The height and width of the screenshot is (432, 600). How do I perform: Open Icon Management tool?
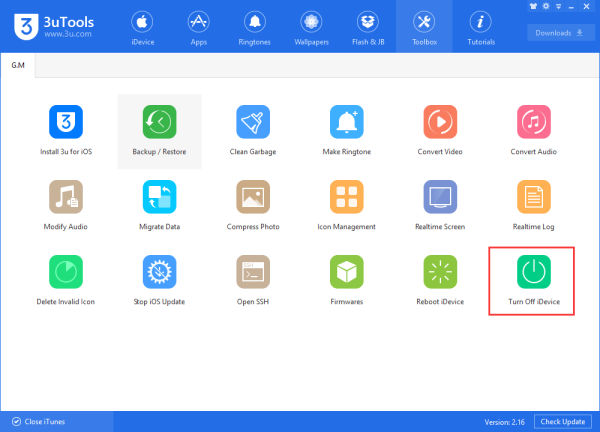coord(347,197)
